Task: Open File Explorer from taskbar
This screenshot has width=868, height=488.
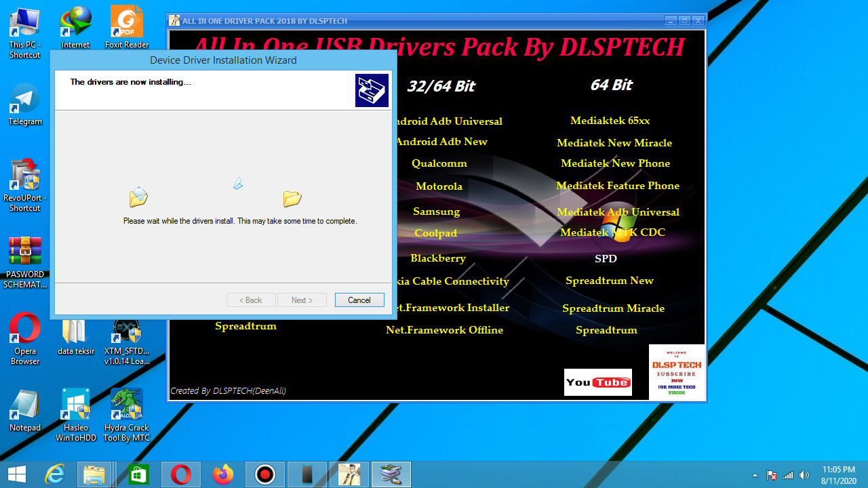Action: point(94,474)
